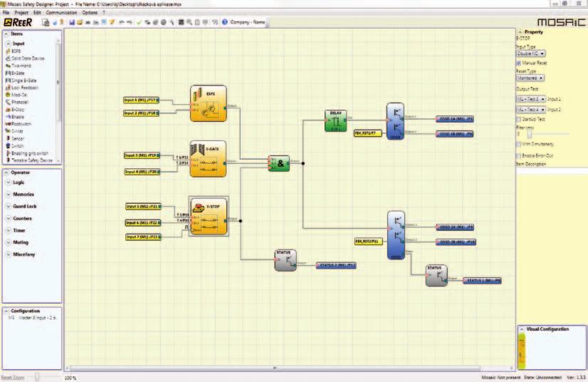Click the magnifier zoom toolbar icon
588x382 pixels.
point(189,23)
